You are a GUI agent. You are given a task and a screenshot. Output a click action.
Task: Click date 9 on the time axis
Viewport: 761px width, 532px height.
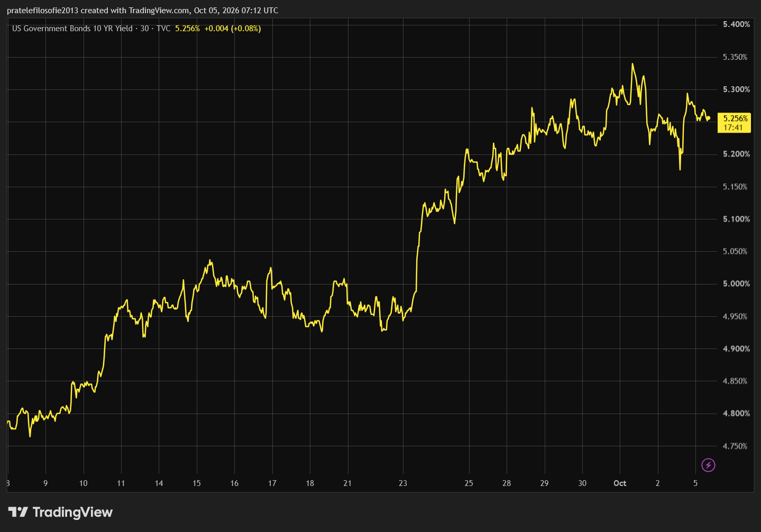[x=45, y=483]
